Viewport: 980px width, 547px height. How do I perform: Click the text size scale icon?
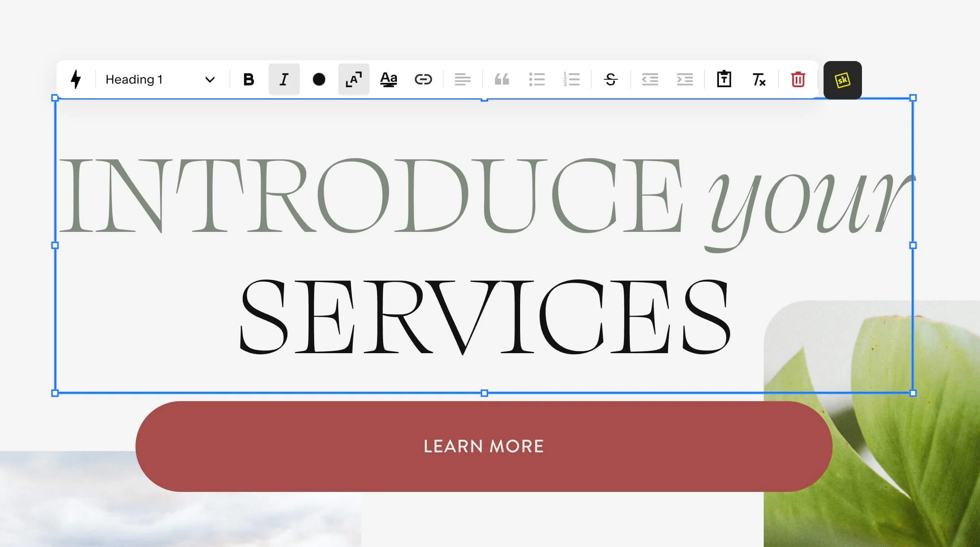click(x=354, y=80)
